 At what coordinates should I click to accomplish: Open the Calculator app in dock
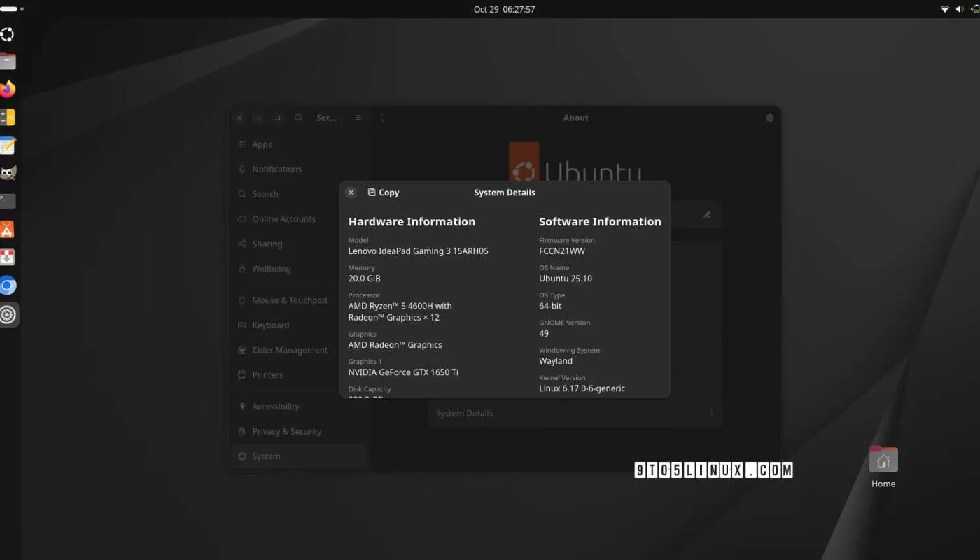[8, 118]
